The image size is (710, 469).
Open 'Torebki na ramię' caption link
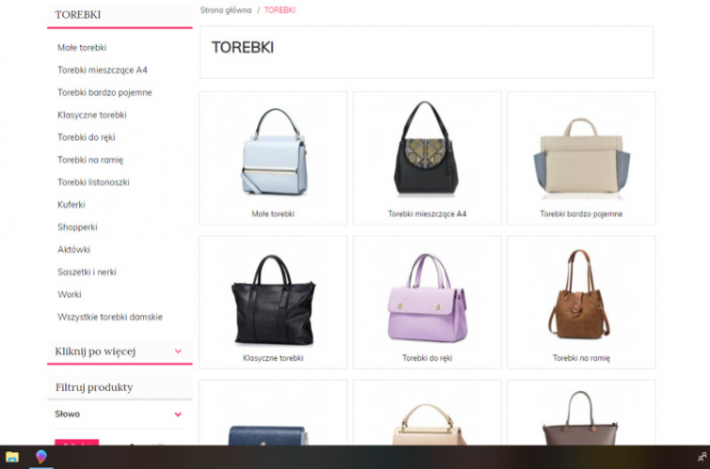click(x=581, y=357)
